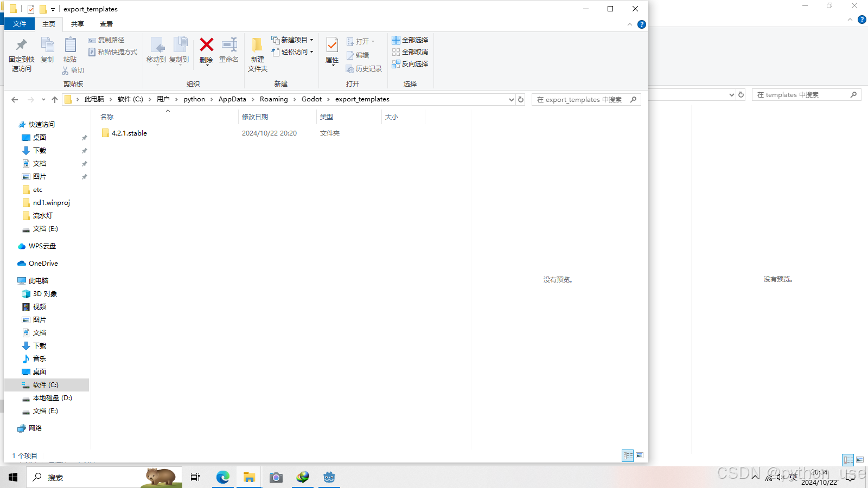Select 本地磁盘 (D:) in sidebar
This screenshot has width=868, height=488.
coord(53,398)
